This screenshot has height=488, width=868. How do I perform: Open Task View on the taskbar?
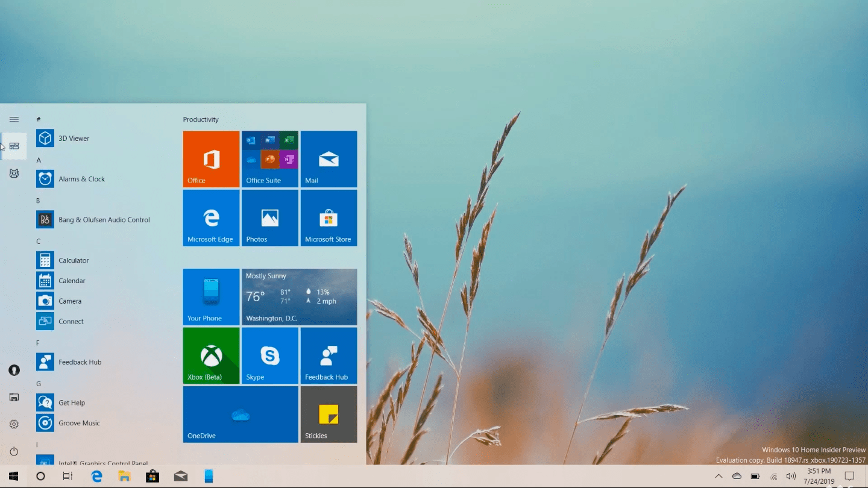[68, 477]
